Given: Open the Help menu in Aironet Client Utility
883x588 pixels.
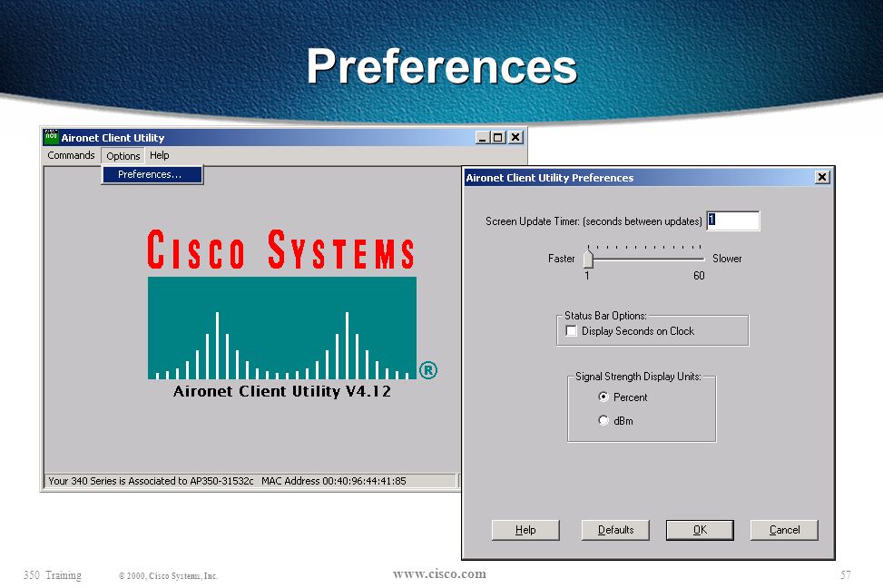Looking at the screenshot, I should pos(160,155).
